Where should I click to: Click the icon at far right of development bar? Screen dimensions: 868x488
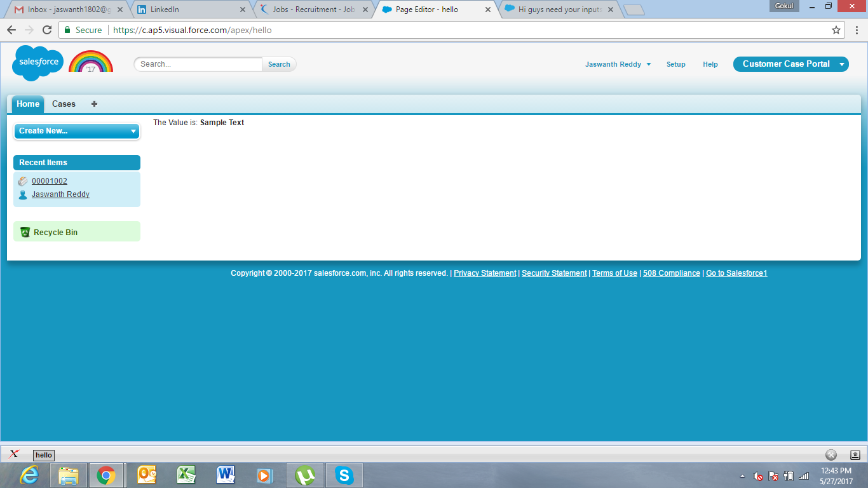click(x=855, y=454)
